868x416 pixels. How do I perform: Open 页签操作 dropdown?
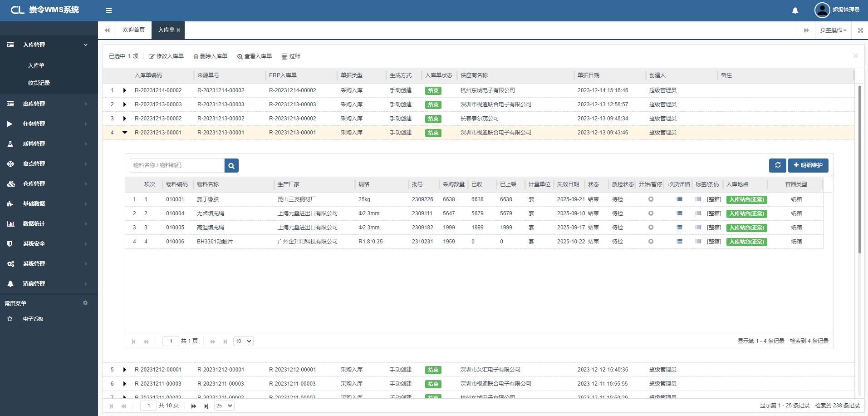(834, 30)
